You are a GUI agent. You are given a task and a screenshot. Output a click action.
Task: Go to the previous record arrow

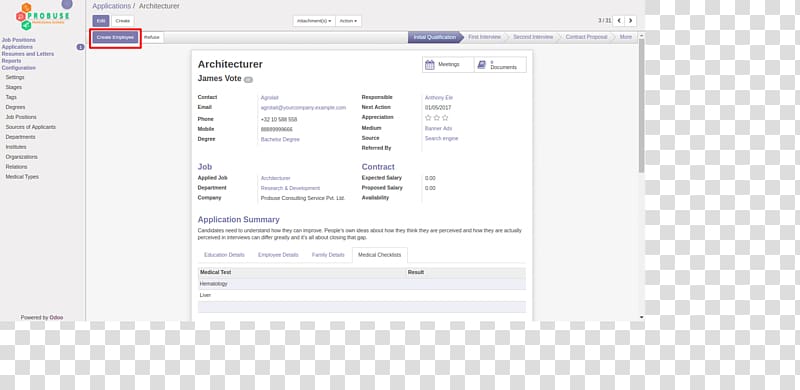619,21
